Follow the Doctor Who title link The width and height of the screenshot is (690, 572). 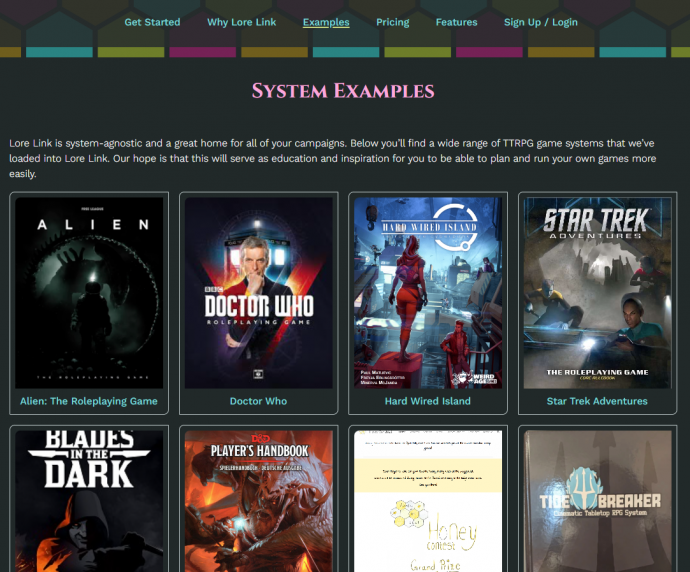click(x=258, y=401)
